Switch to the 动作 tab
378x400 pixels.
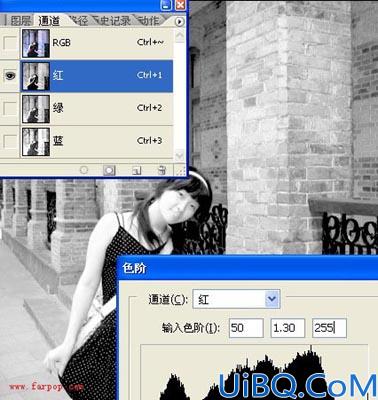point(149,21)
